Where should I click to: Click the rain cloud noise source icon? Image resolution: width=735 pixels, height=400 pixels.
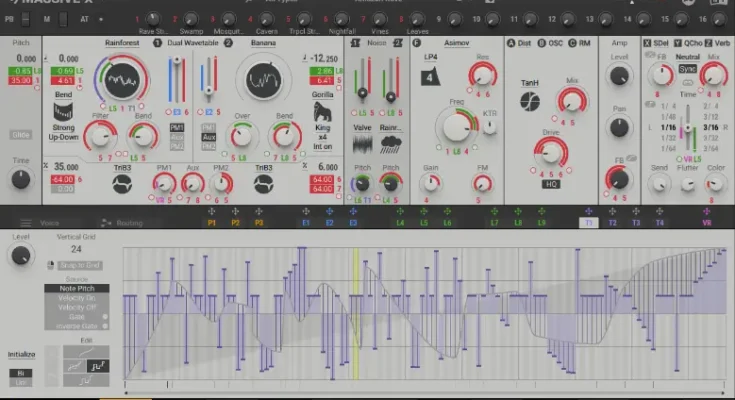(391, 144)
